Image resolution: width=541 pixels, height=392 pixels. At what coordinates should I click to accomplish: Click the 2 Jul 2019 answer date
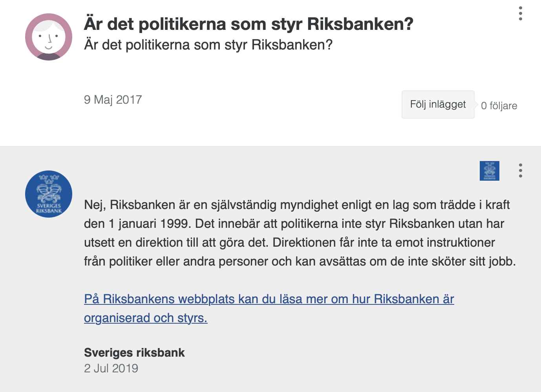(x=111, y=368)
